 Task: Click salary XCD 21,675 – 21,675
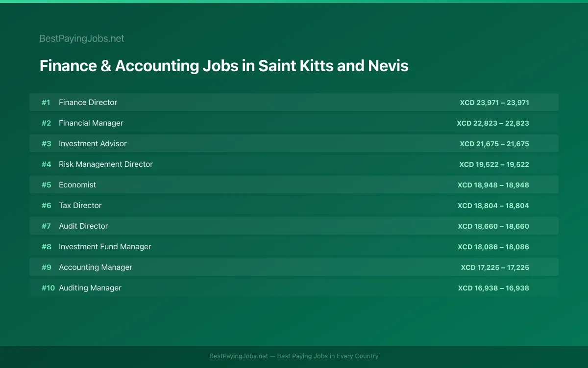(494, 144)
